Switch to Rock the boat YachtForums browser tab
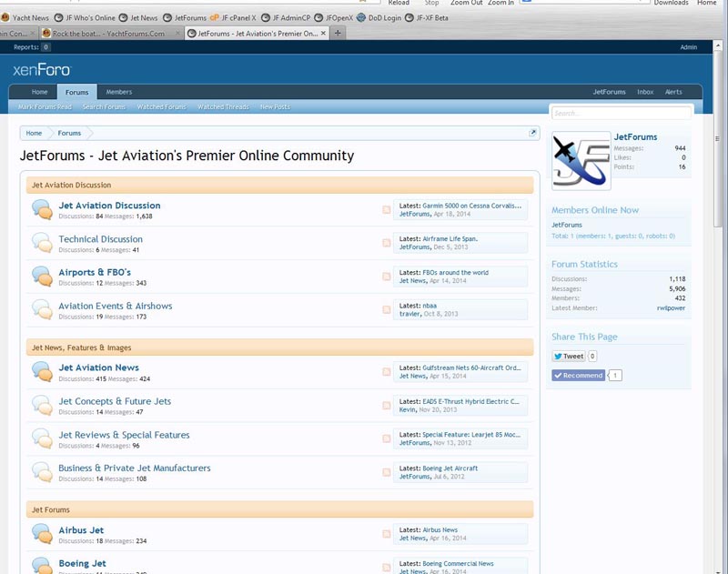Image resolution: width=728 pixels, height=574 pixels. [x=109, y=34]
